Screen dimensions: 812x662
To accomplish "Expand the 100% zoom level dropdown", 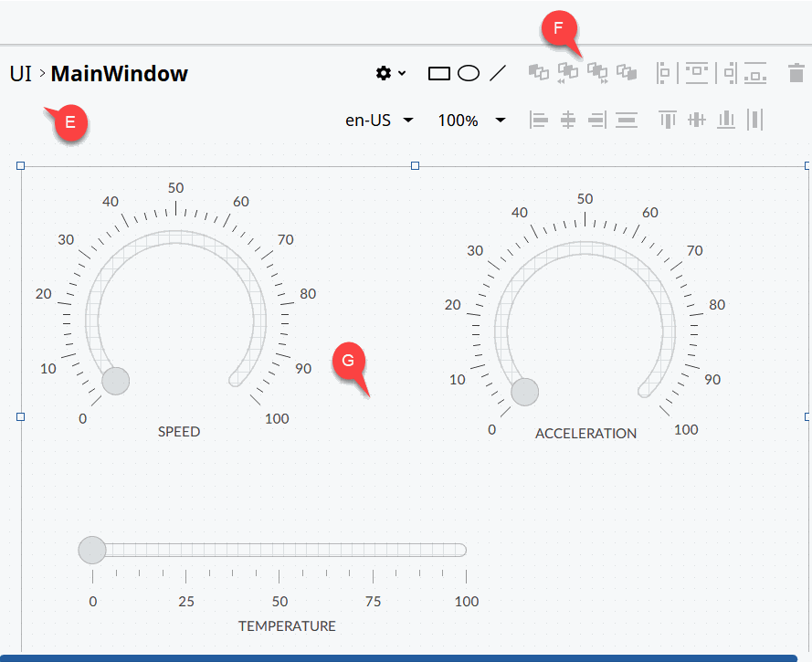I will coord(471,120).
